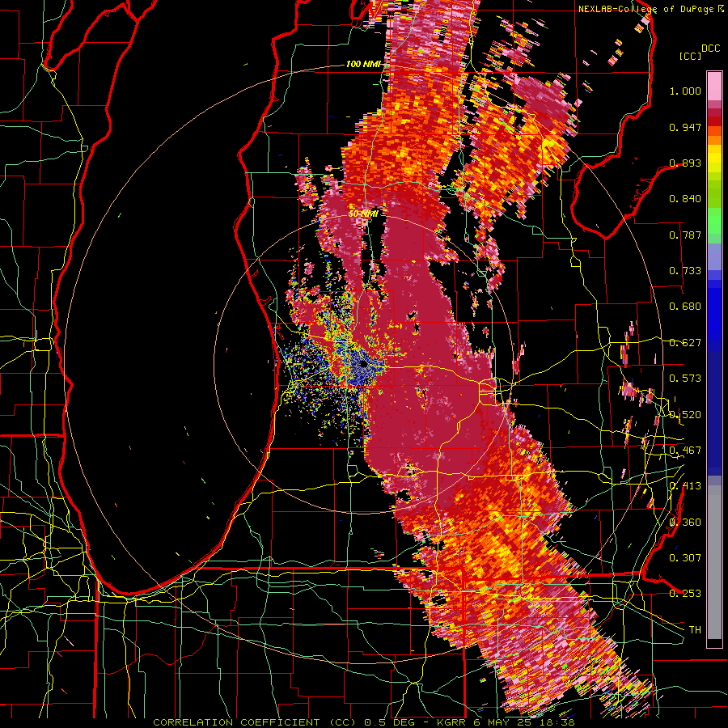The image size is (728, 728).
Task: Select the 0.840 legend value
Action: (685, 199)
